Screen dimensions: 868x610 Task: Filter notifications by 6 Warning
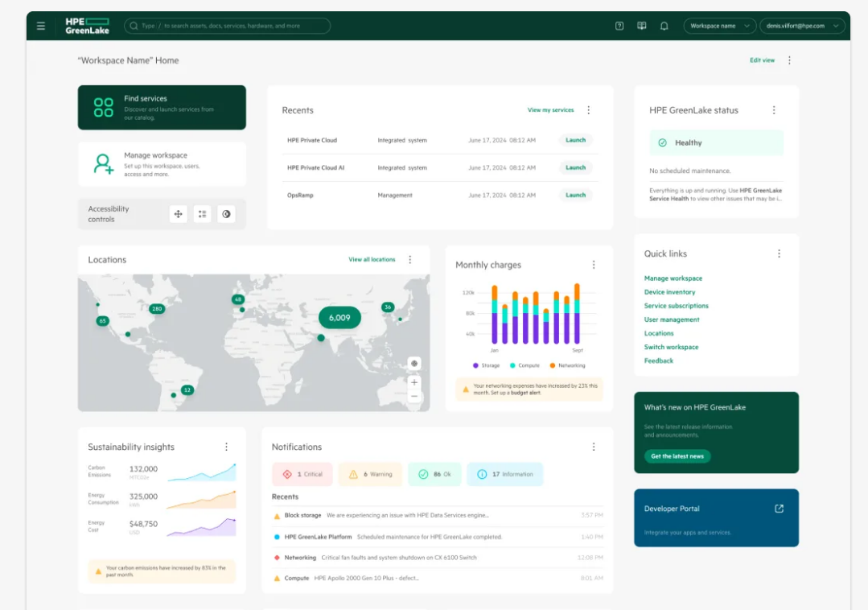(x=370, y=474)
